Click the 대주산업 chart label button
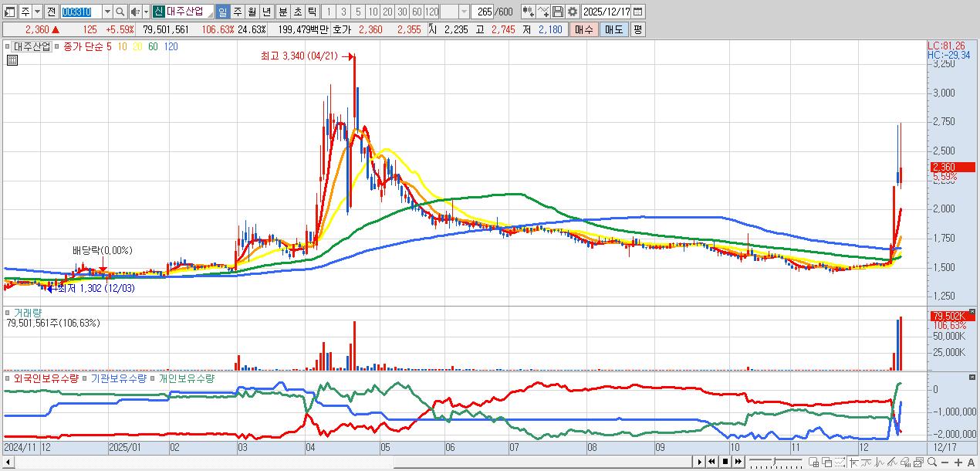This screenshot has width=980, height=471. (32, 46)
